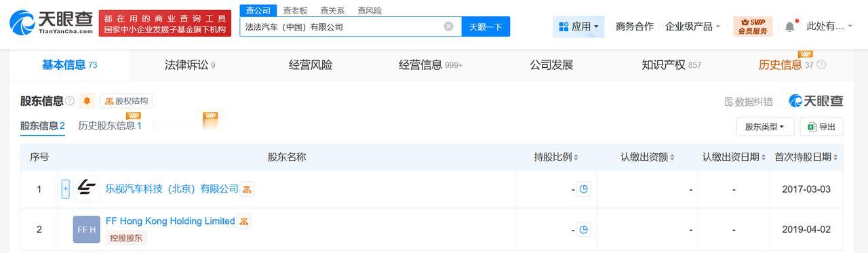
Task: Open the 应用 apps dropdown
Action: (578, 26)
